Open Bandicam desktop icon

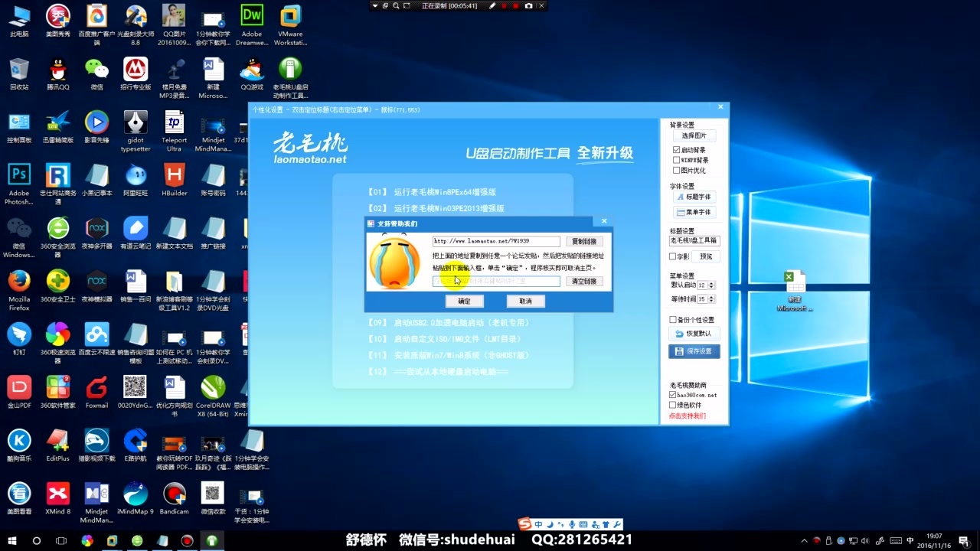coord(175,497)
